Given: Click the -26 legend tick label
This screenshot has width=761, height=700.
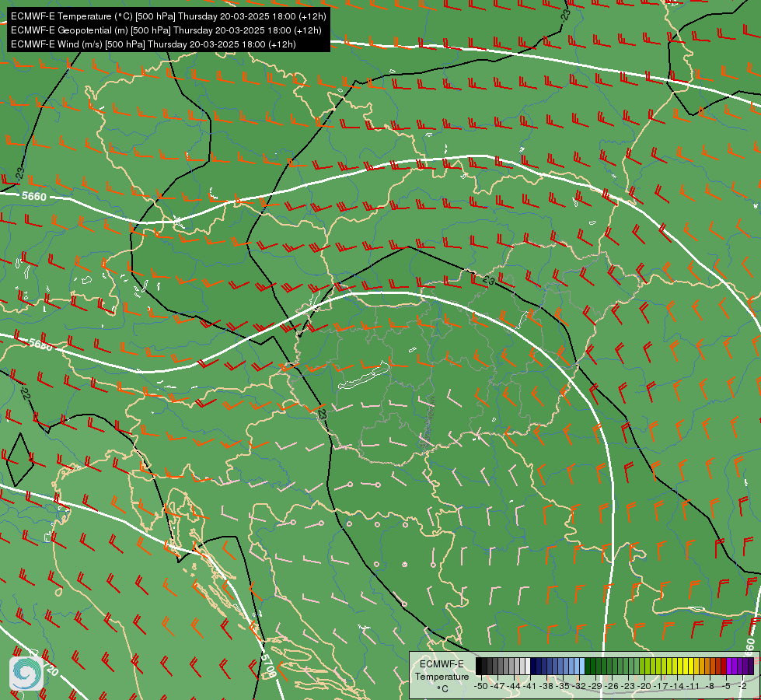Looking at the screenshot, I should point(612,687).
